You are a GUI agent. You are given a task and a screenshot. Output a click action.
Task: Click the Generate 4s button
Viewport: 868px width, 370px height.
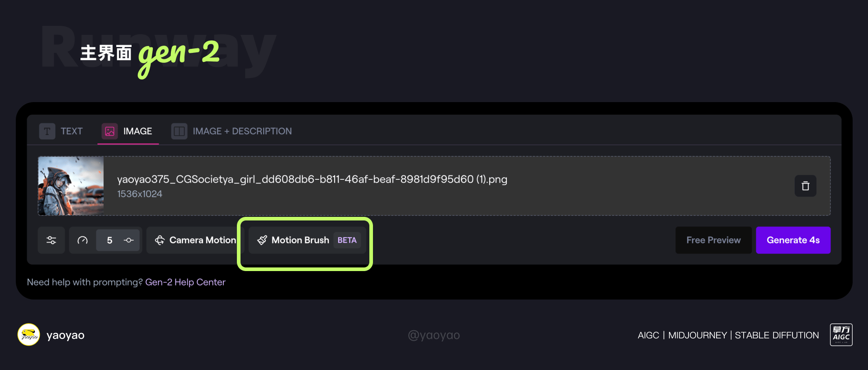793,240
